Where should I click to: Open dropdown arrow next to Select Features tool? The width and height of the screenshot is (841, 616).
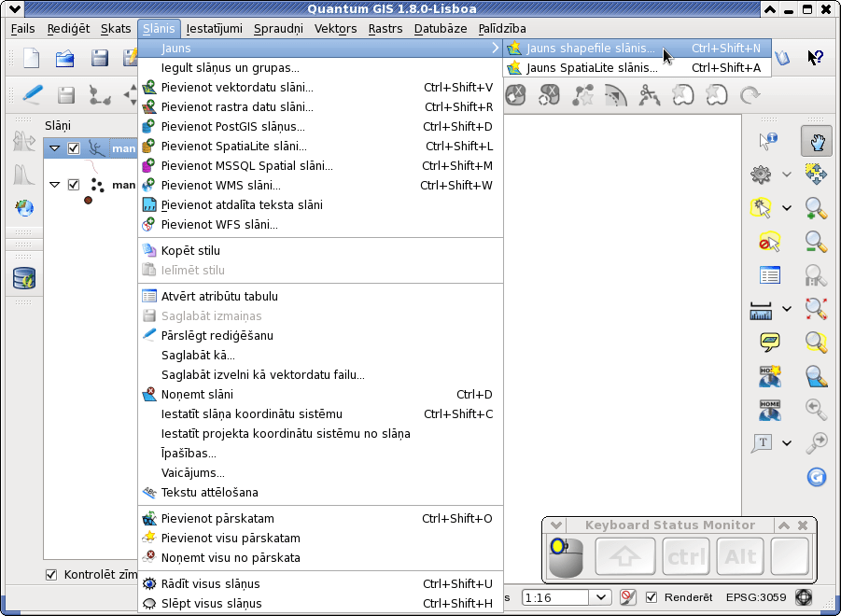(786, 208)
